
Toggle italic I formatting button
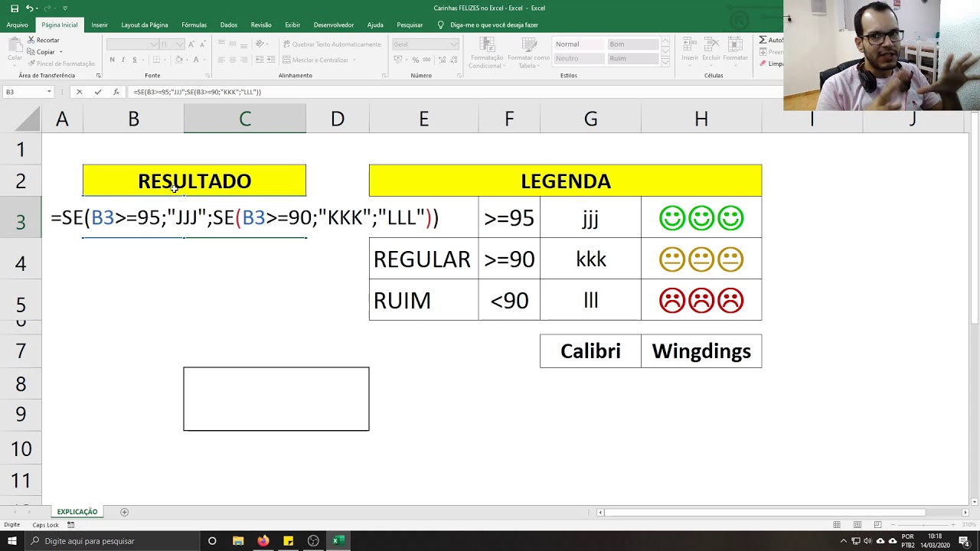click(x=122, y=60)
